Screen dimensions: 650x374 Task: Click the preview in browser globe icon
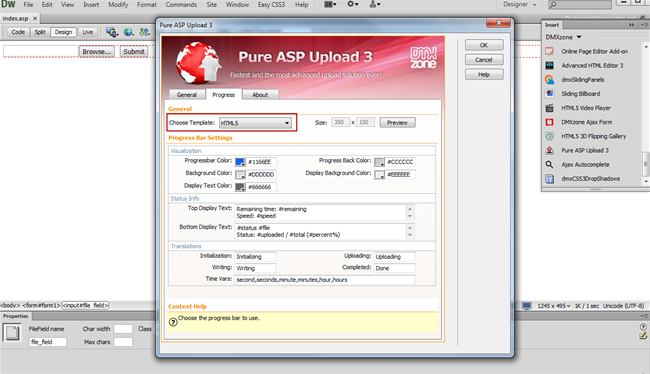click(x=129, y=32)
